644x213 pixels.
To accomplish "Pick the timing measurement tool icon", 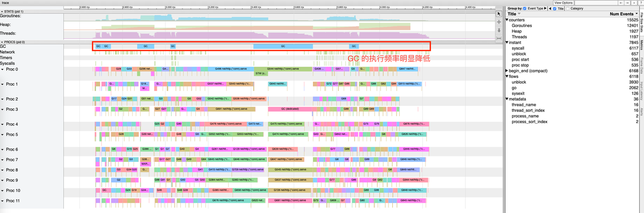I will (x=499, y=38).
